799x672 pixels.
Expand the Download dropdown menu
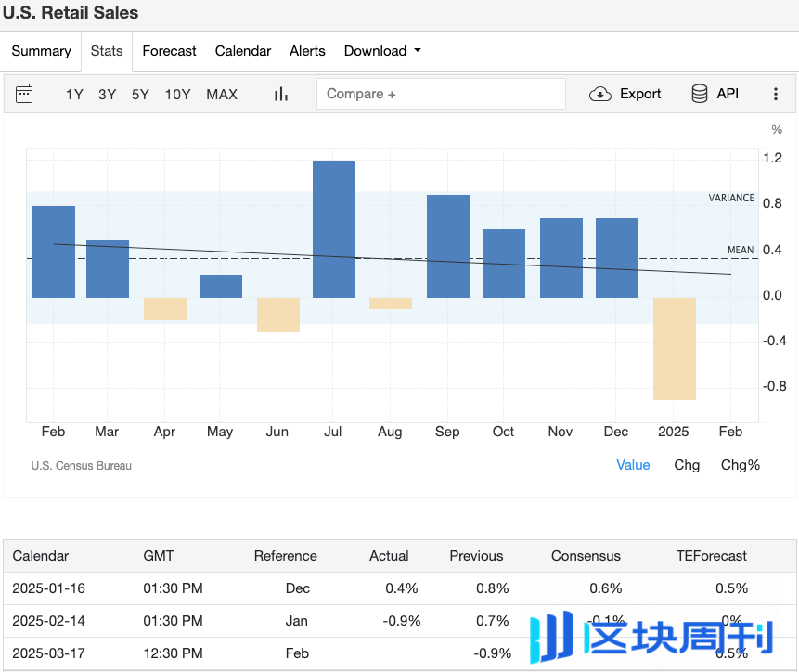point(382,51)
